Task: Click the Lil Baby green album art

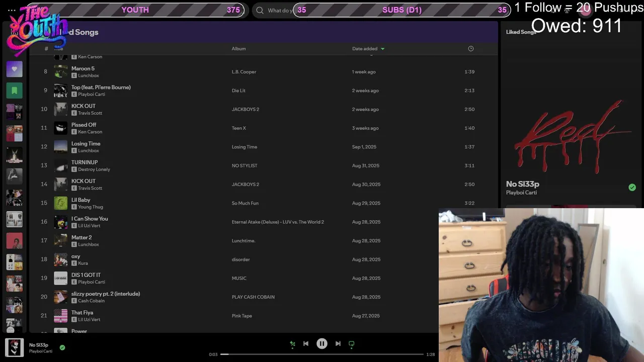Action: pyautogui.click(x=60, y=203)
